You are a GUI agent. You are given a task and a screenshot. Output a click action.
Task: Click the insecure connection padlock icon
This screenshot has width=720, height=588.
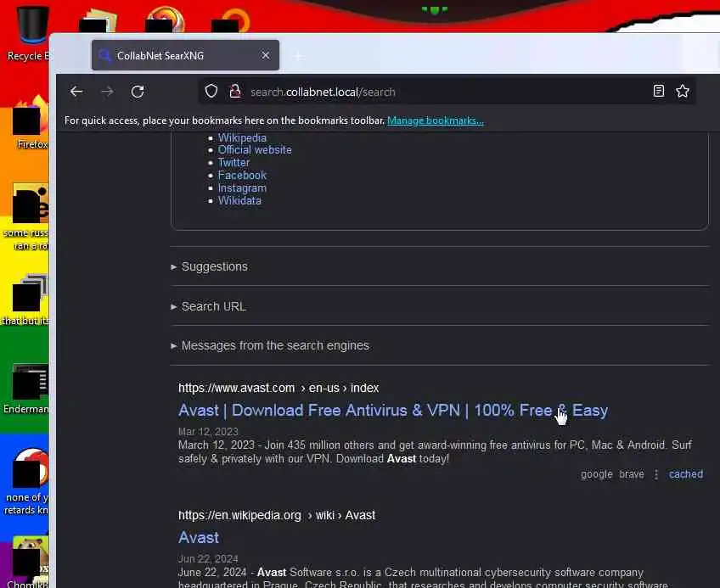point(235,92)
